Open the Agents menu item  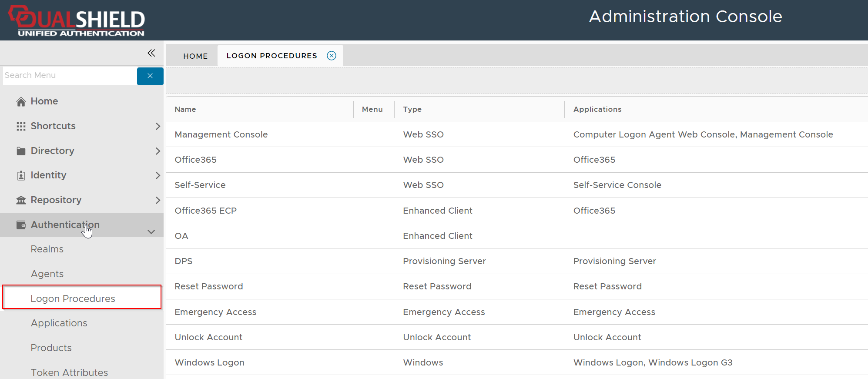(x=47, y=274)
